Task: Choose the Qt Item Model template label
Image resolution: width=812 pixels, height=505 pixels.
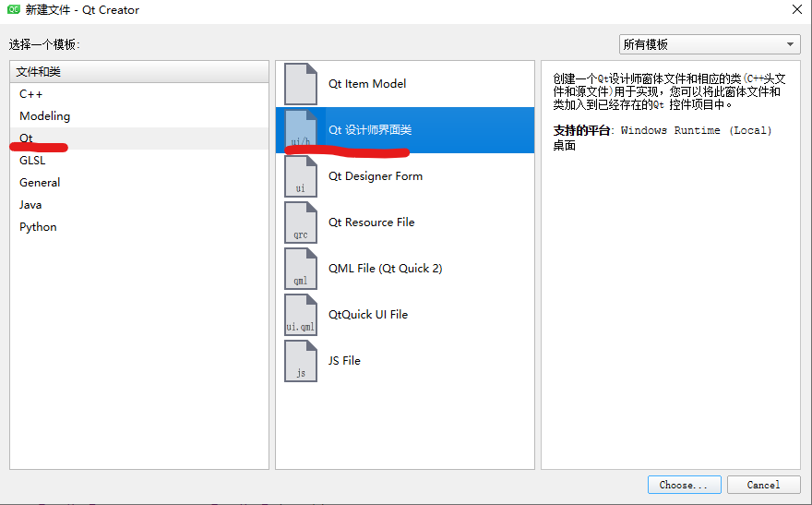Action: point(367,83)
